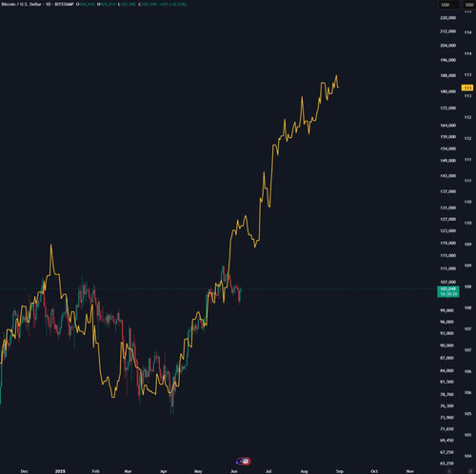
Task: Open the left USD currency dropdown
Action: (x=448, y=5)
